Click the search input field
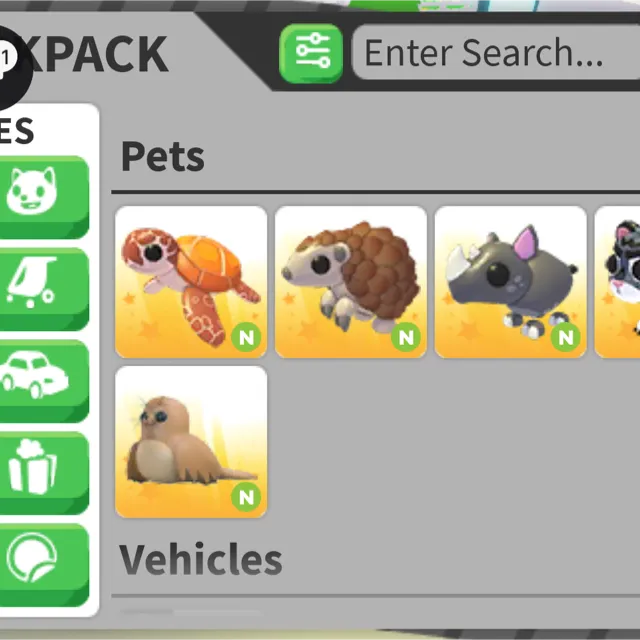 pyautogui.click(x=496, y=52)
